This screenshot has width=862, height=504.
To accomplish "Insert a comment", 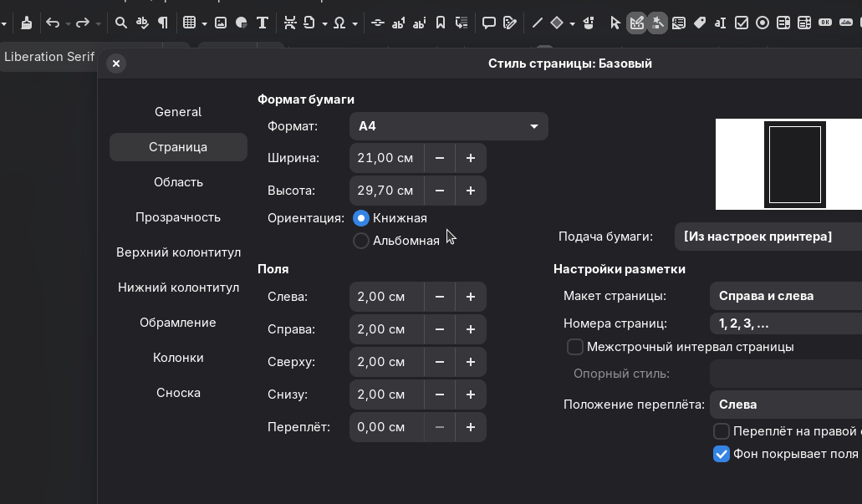I will click(489, 23).
